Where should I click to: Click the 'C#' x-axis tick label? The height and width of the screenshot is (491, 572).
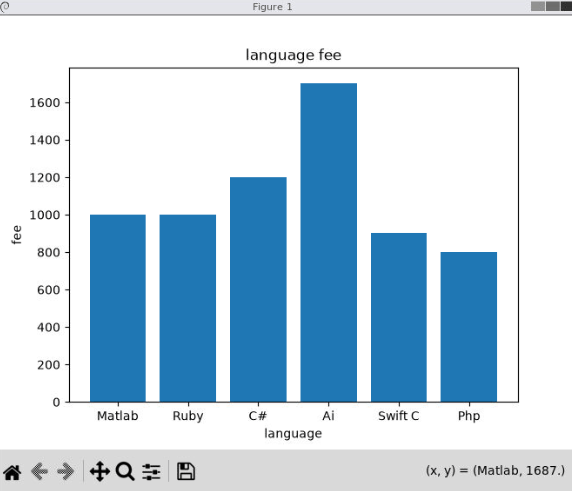[x=258, y=416]
